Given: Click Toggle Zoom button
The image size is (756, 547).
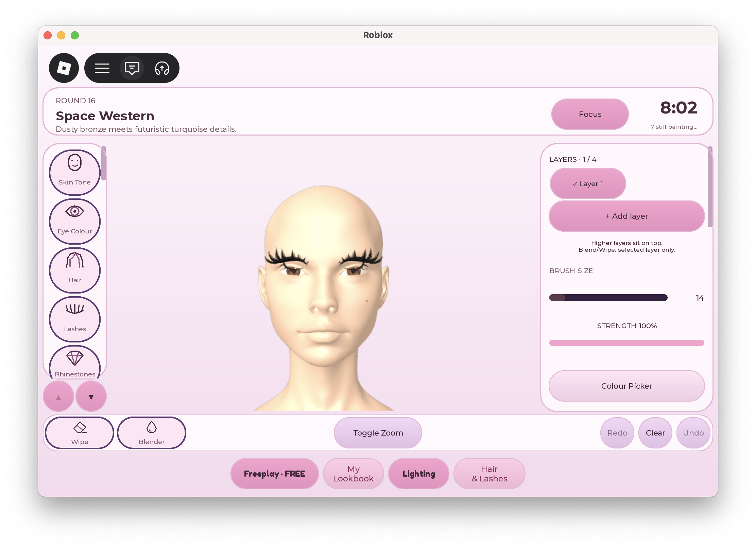Looking at the screenshot, I should click(x=378, y=433).
